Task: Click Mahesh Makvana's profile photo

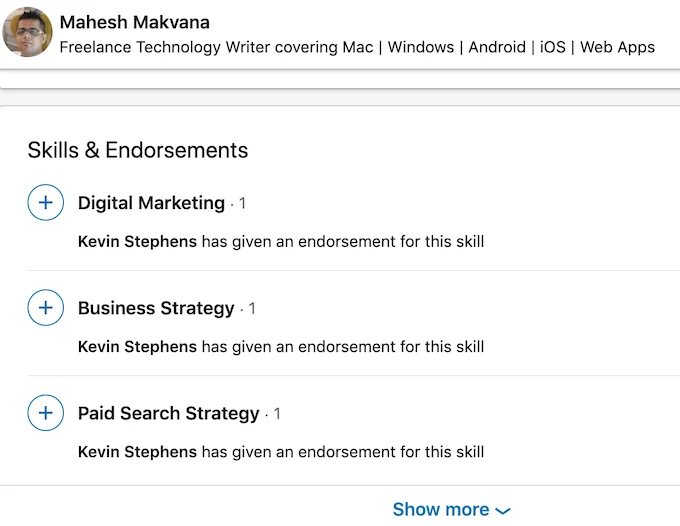Action: click(28, 33)
